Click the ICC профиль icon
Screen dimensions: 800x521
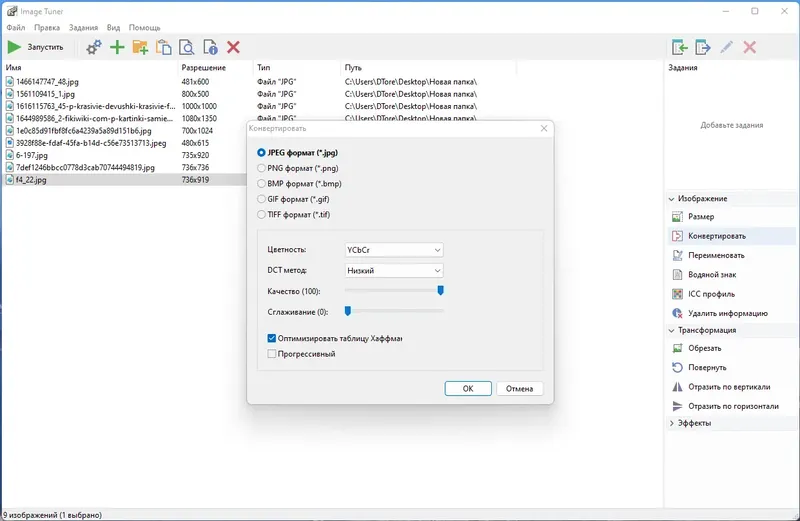tap(678, 294)
